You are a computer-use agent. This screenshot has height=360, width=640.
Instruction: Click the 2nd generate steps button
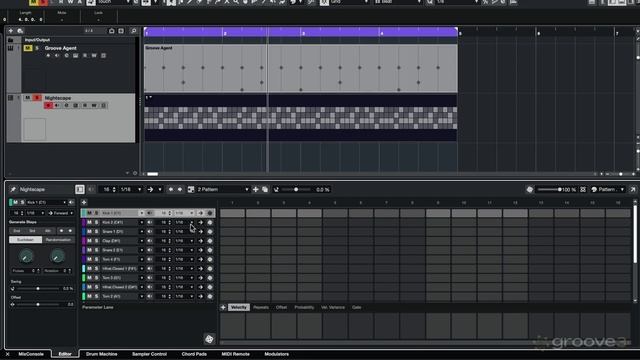click(16, 231)
